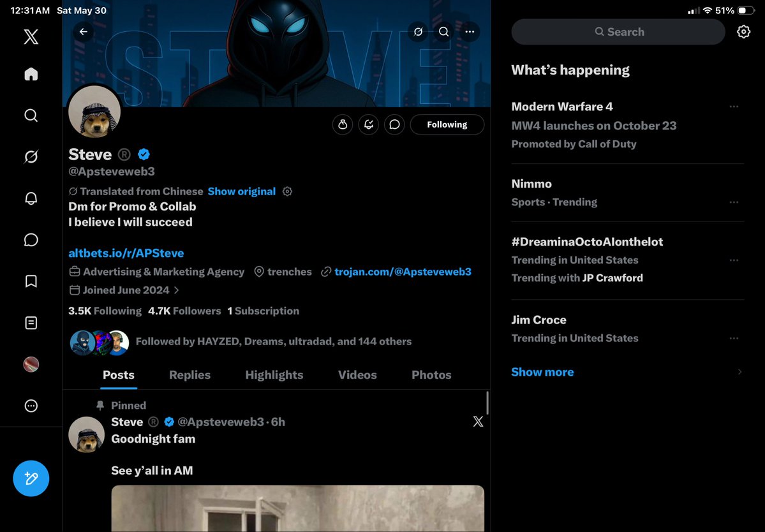
Task: Expand the chevron beside Show more
Action: point(739,372)
